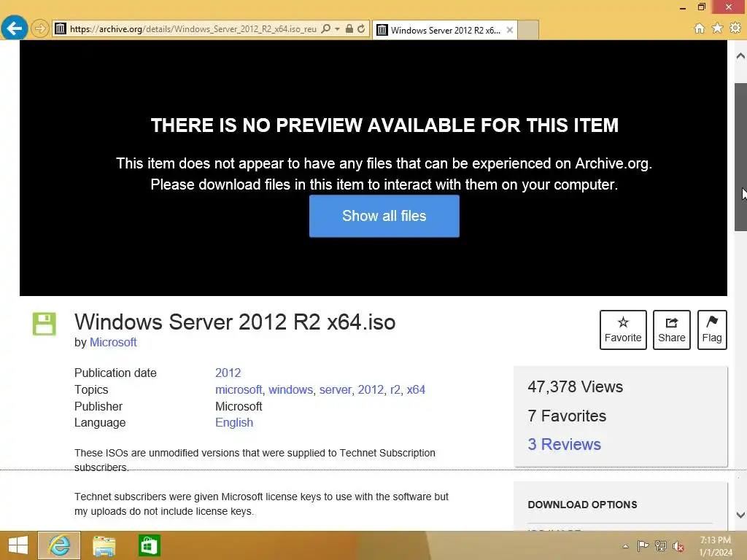Open the English language link
This screenshot has width=747, height=560.
234,422
